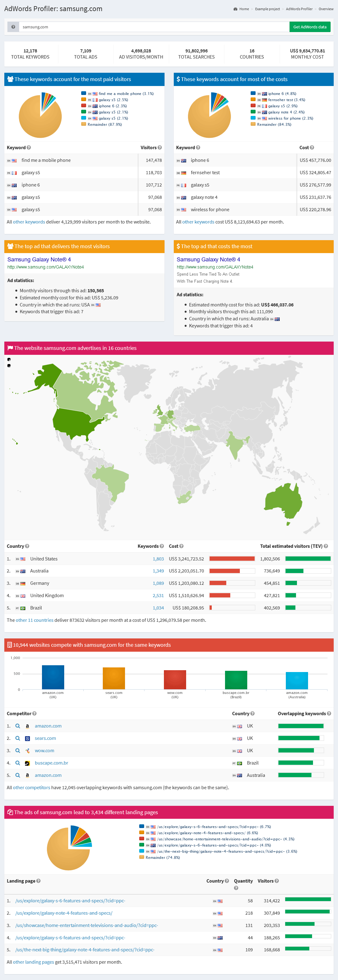
Task: Open Samsung Galaxy Note 4 ad that costs the most
Action: click(x=208, y=260)
